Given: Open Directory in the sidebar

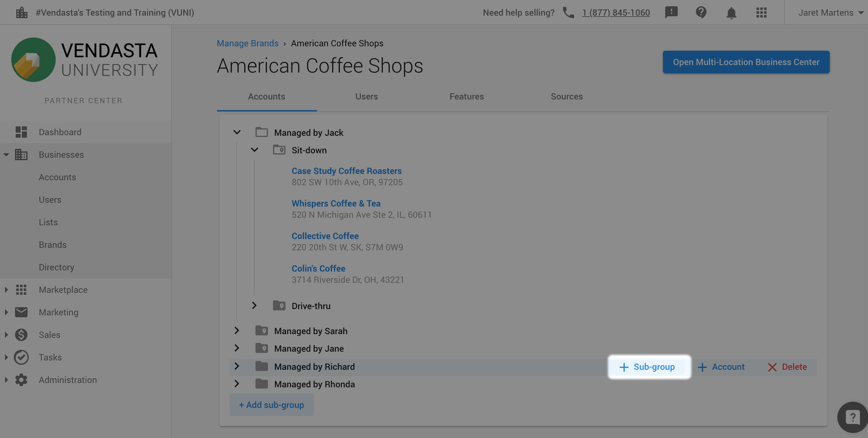Looking at the screenshot, I should pos(56,267).
